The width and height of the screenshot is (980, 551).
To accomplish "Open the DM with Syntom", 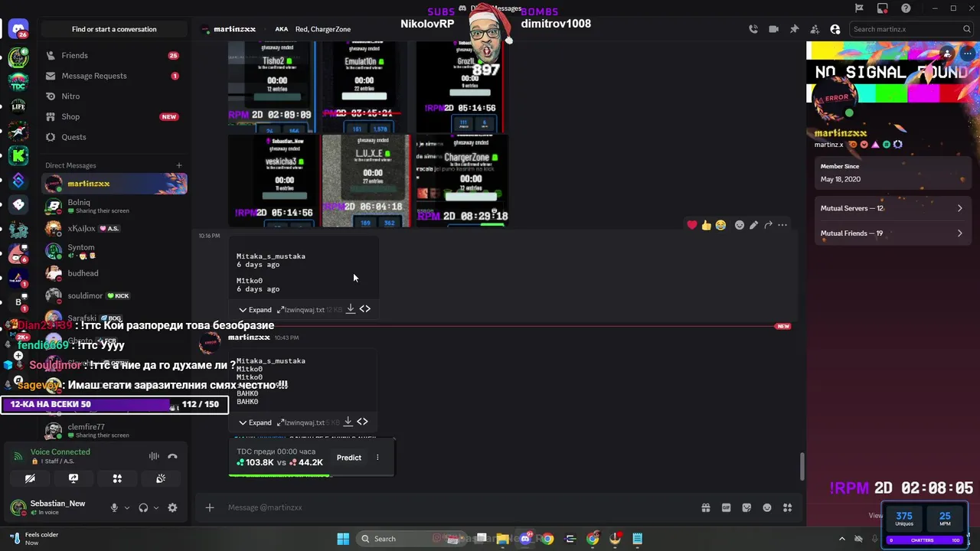I will (x=114, y=251).
